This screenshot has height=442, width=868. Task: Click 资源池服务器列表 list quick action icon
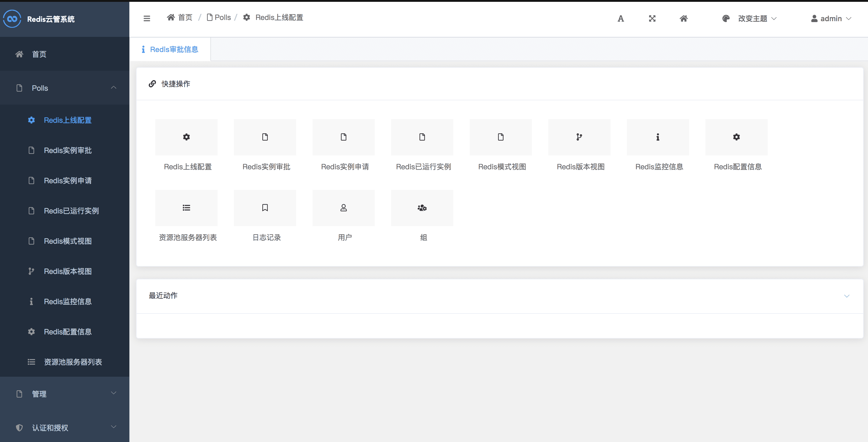coord(186,208)
